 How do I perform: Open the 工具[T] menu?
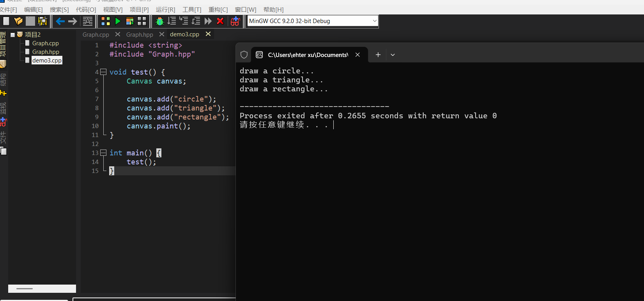tap(192, 9)
